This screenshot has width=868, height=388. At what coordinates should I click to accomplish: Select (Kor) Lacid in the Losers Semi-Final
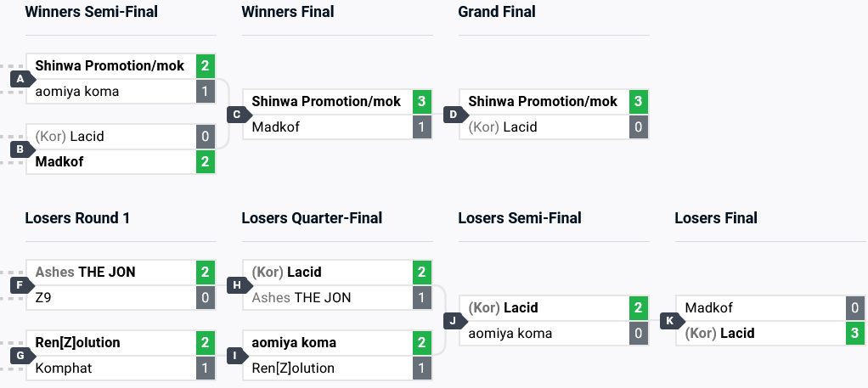(504, 307)
